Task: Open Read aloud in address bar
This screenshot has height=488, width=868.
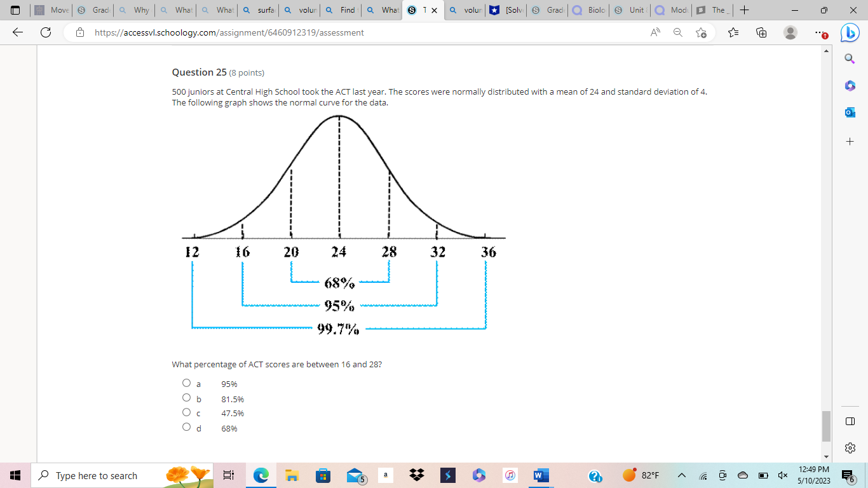Action: coord(655,32)
